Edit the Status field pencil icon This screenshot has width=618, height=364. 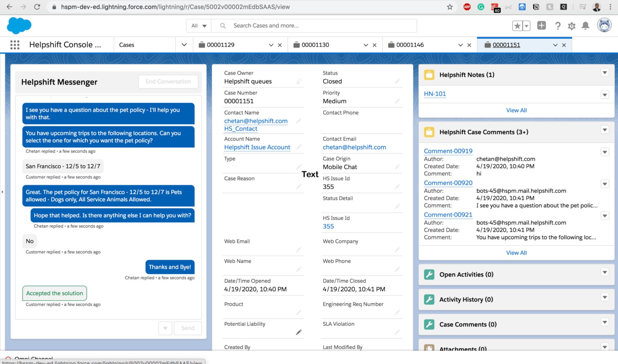[x=397, y=81]
